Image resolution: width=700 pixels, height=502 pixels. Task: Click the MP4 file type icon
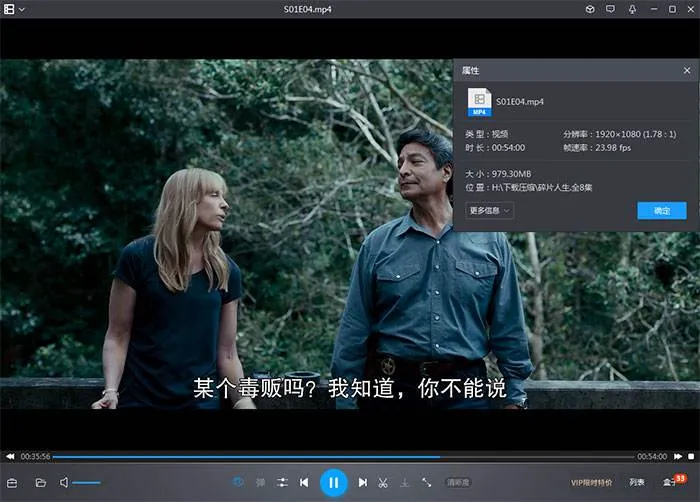coord(479,102)
